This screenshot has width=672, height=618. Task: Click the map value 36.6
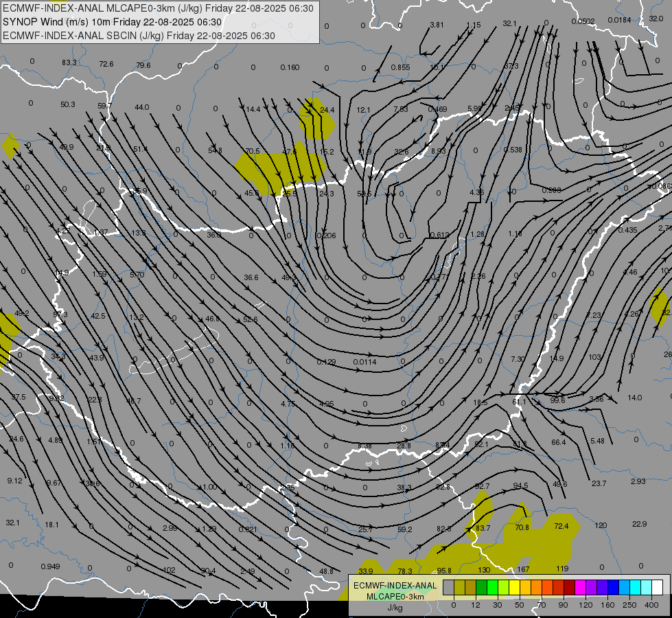coord(251,277)
